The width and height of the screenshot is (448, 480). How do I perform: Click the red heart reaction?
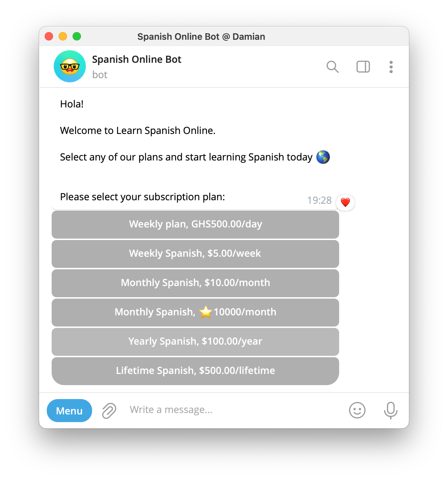click(x=345, y=202)
